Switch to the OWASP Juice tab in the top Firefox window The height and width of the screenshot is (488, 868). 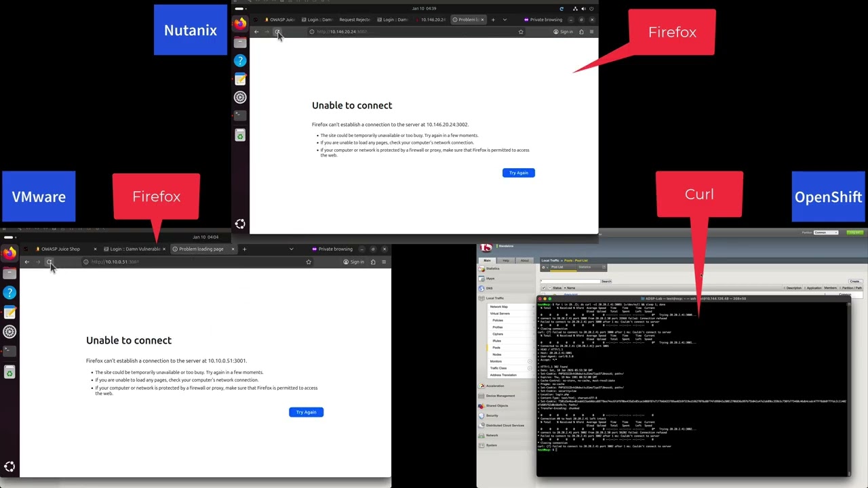coord(281,20)
